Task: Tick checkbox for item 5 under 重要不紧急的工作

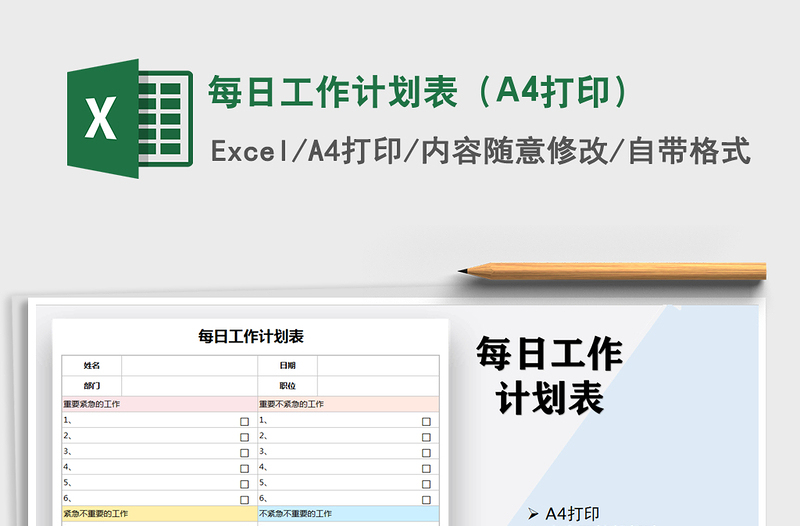Action: 426,484
